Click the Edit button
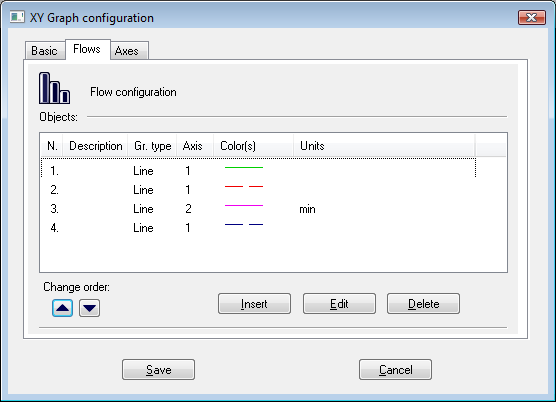 pyautogui.click(x=339, y=303)
